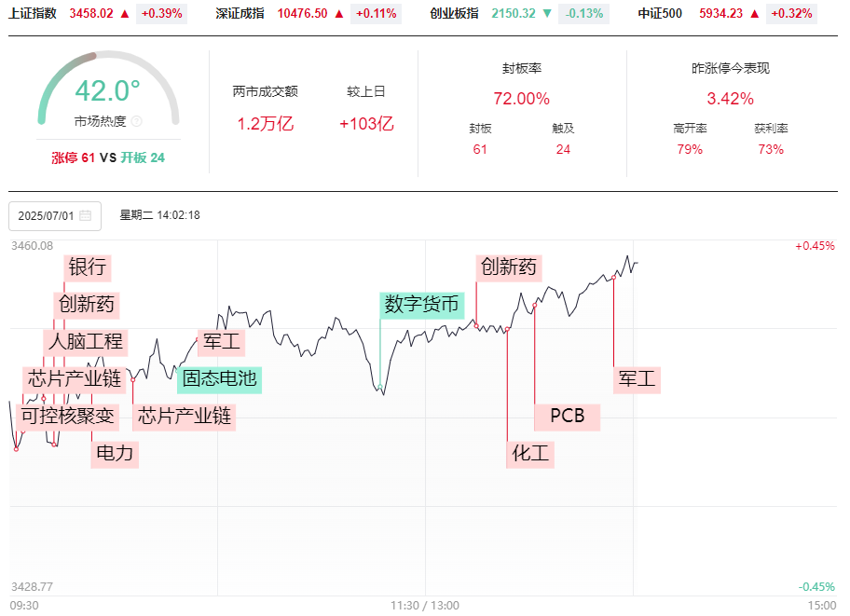
Task: Open the 上证指数 index name
Action: click(x=33, y=14)
